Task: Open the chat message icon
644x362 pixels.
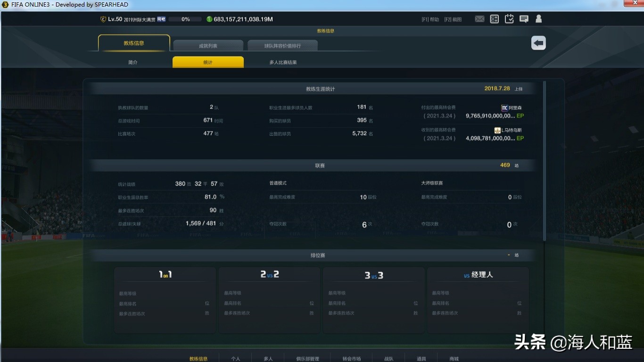Action: point(524,19)
